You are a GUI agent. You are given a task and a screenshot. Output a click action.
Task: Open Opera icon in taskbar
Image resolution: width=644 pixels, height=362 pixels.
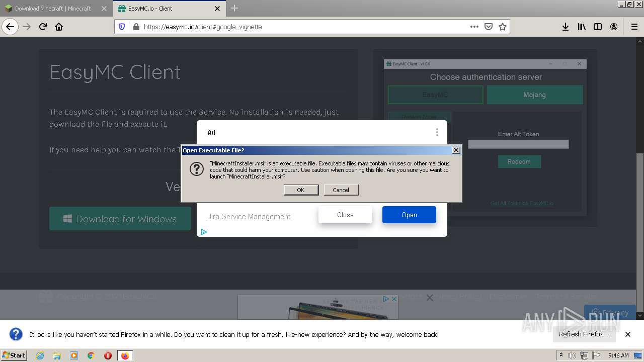[x=108, y=355]
